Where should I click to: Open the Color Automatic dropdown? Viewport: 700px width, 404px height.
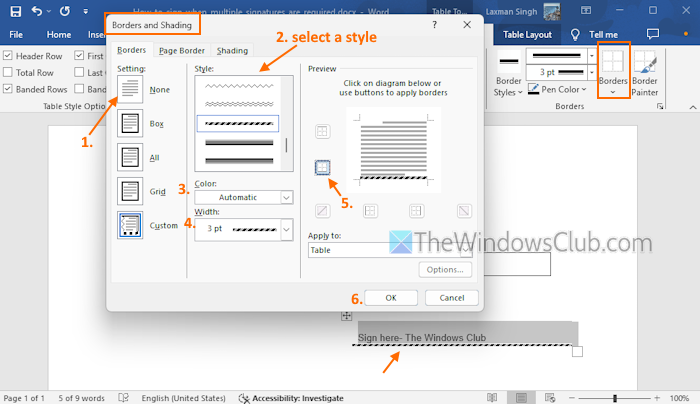(x=244, y=197)
